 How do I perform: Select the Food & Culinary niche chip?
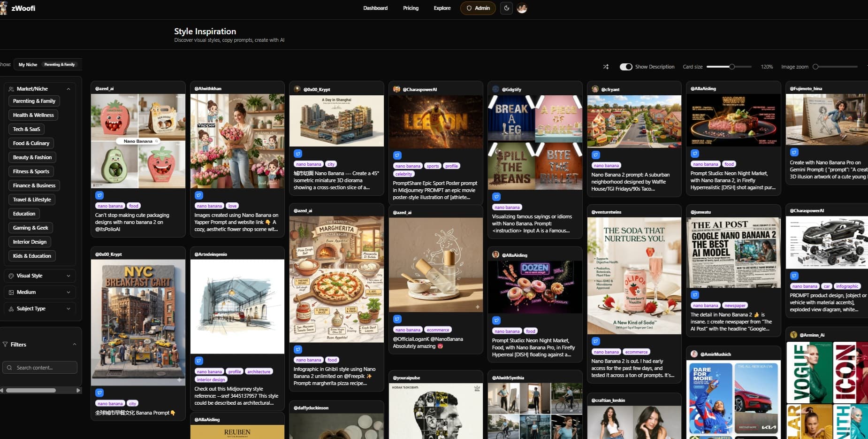31,143
